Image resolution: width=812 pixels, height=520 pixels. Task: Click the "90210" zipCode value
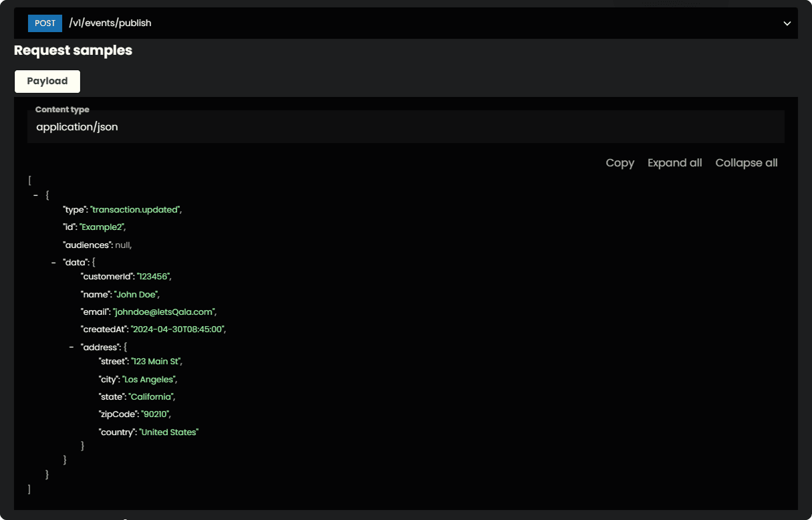[x=150, y=414]
